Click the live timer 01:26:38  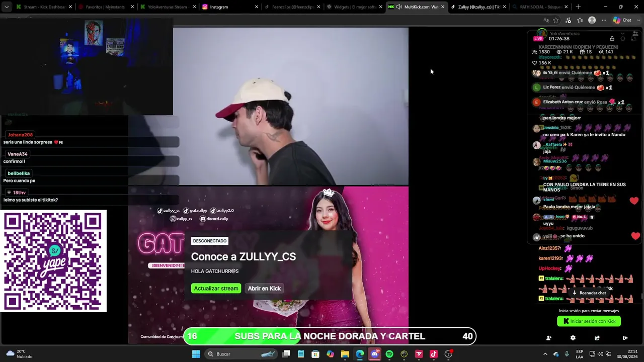click(x=559, y=39)
